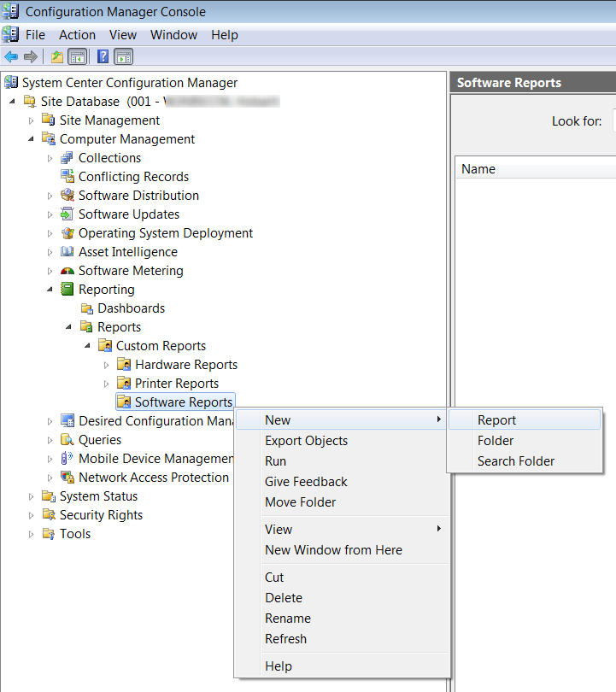Open the View menu in menu bar
Screen dimensions: 616x692
(123, 35)
